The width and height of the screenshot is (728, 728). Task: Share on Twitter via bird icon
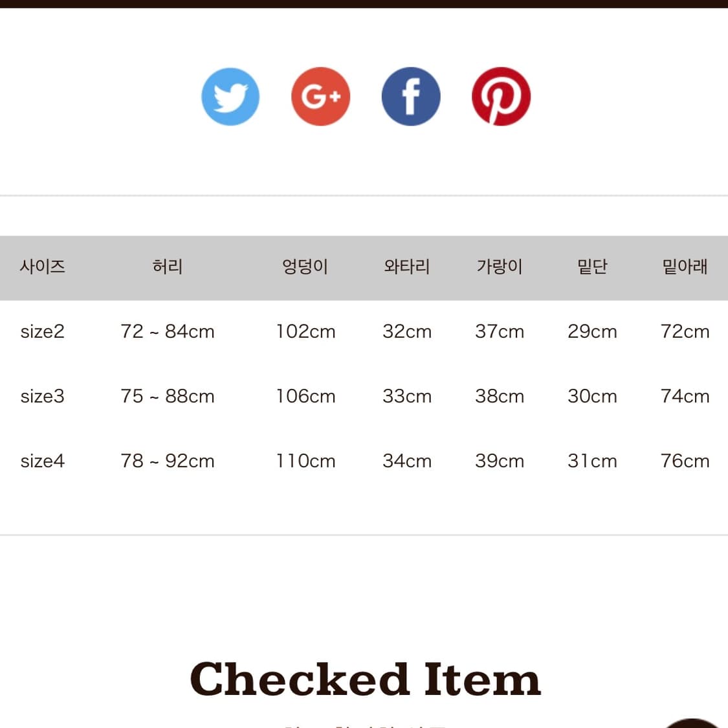coord(230,96)
